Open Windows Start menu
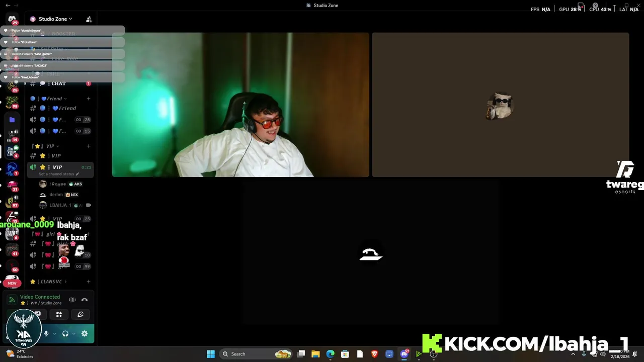This screenshot has width=644, height=362. coord(211,354)
